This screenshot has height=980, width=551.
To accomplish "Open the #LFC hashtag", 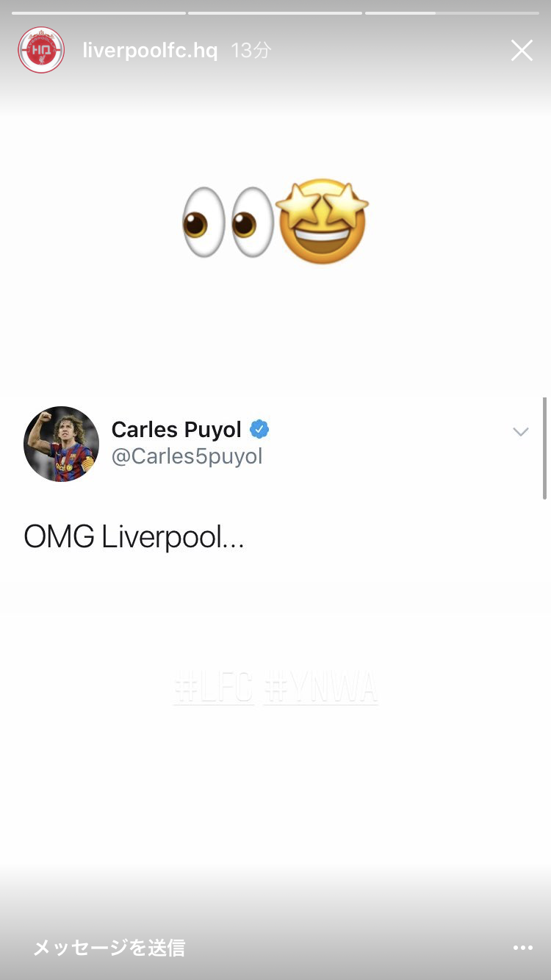I will click(214, 688).
